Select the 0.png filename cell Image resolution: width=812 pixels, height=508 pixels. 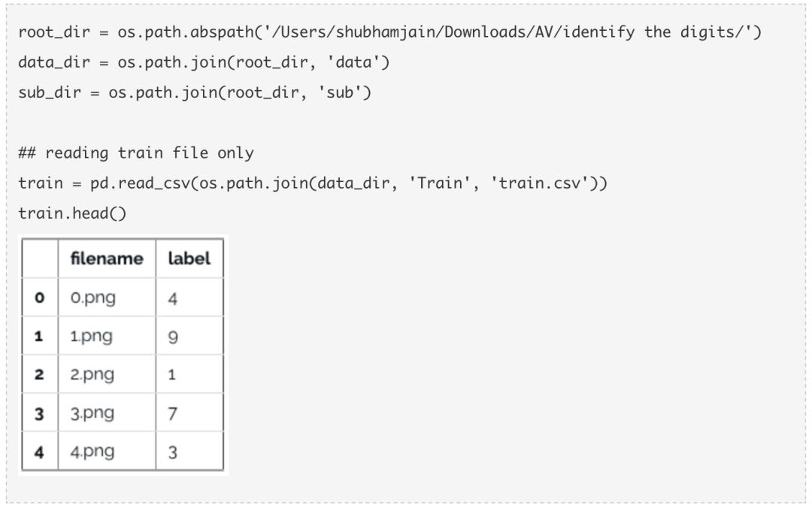[x=93, y=298]
